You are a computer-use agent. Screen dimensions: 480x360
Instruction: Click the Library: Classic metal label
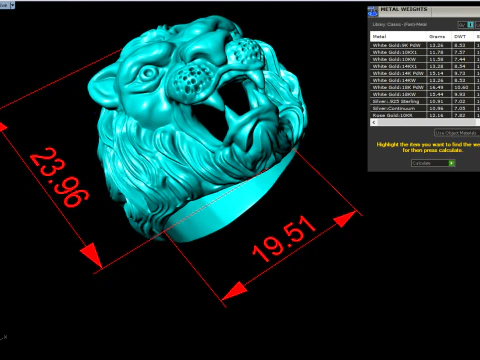click(x=399, y=24)
